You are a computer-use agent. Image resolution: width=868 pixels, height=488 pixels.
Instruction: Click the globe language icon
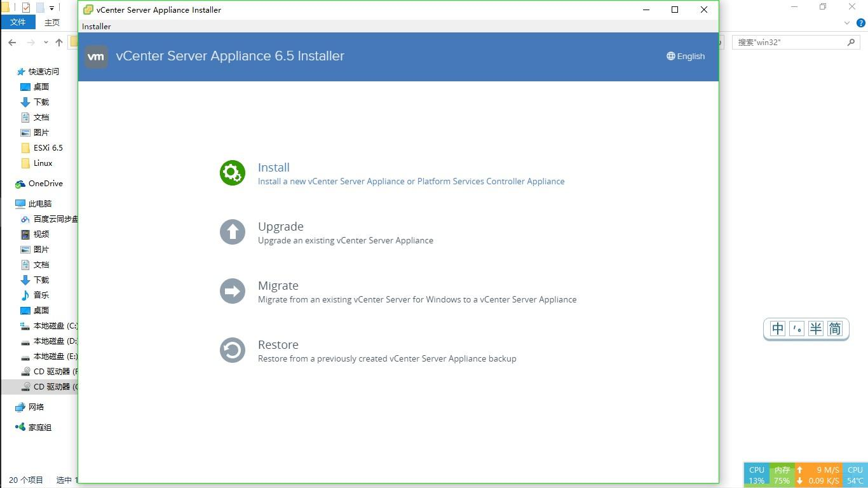[670, 56]
